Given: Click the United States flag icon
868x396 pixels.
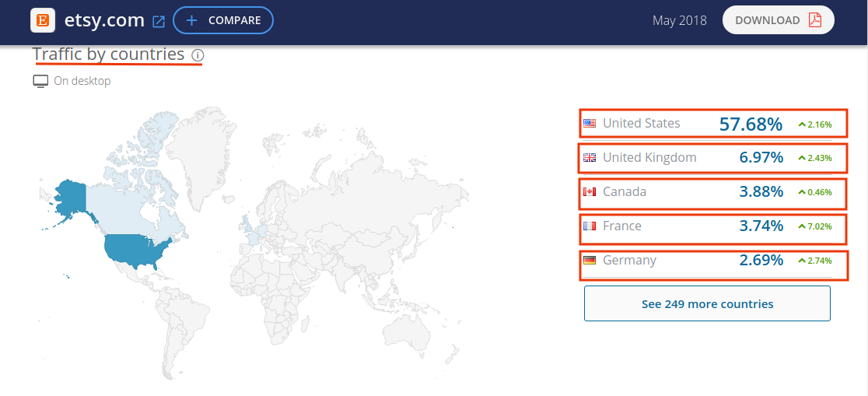Looking at the screenshot, I should [x=590, y=123].
